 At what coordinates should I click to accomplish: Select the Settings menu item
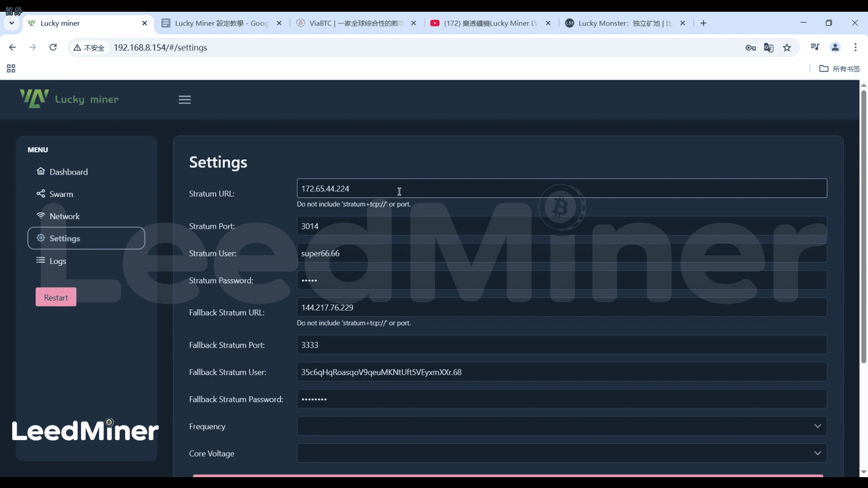pos(86,238)
